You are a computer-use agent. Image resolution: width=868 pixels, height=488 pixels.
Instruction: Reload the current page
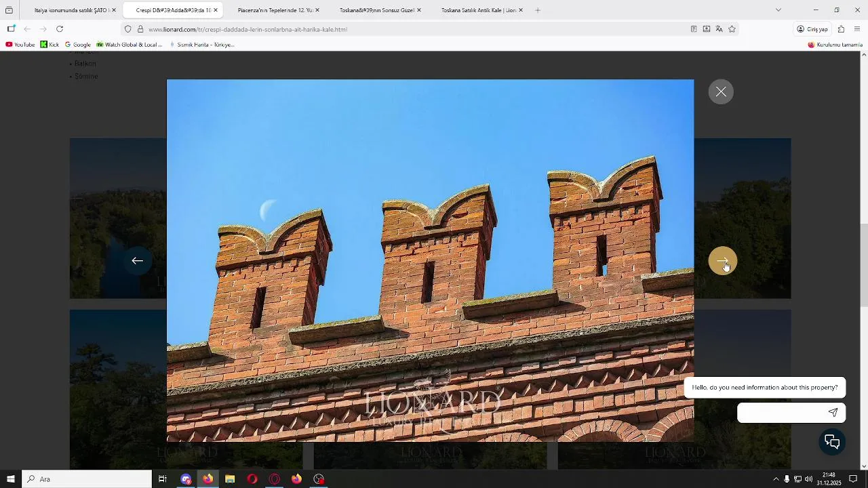60,29
